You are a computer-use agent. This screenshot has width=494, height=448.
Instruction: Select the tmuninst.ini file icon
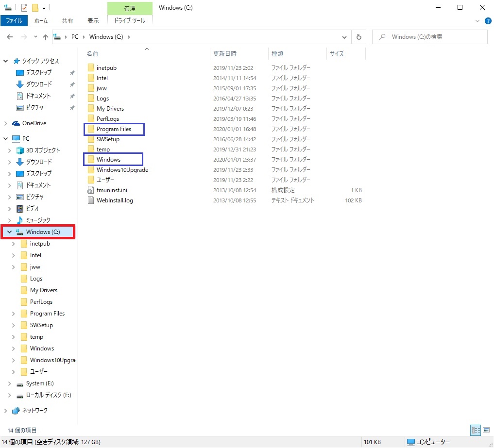90,190
